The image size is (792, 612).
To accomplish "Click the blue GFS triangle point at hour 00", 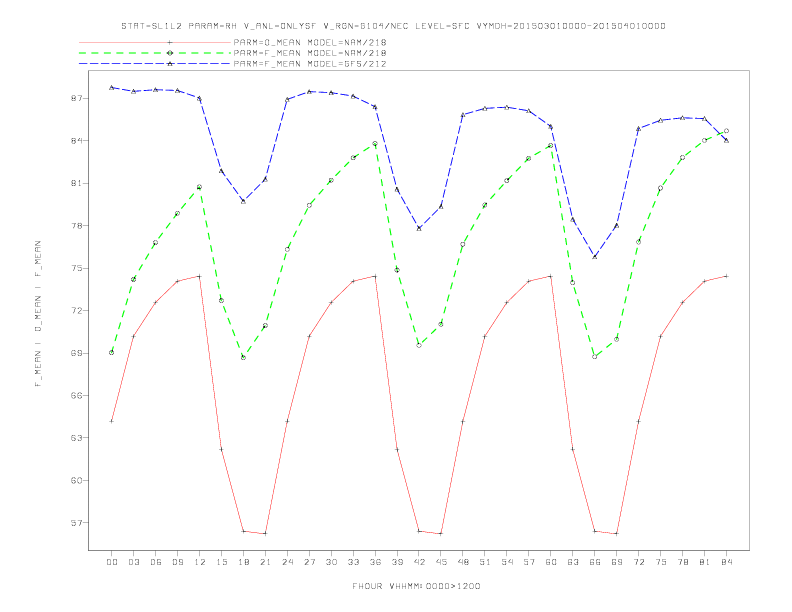I will coord(112,87).
